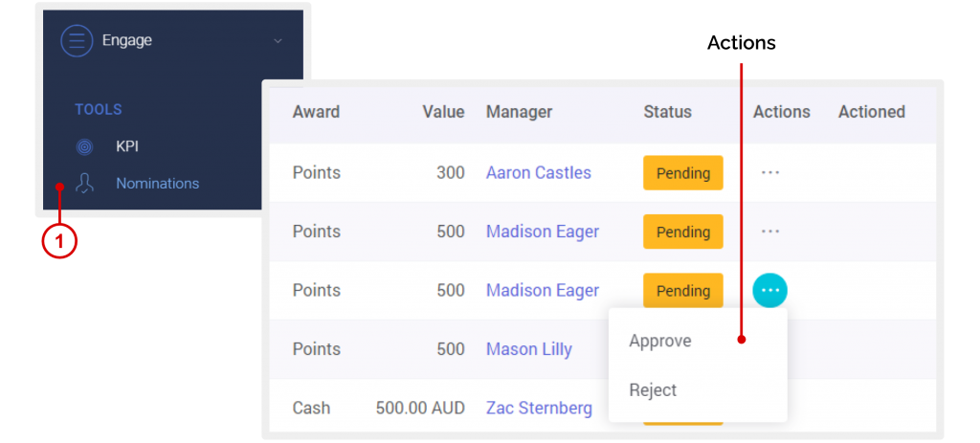Click the Actioned column header
Viewport: 980px width, 443px height.
pos(871,112)
